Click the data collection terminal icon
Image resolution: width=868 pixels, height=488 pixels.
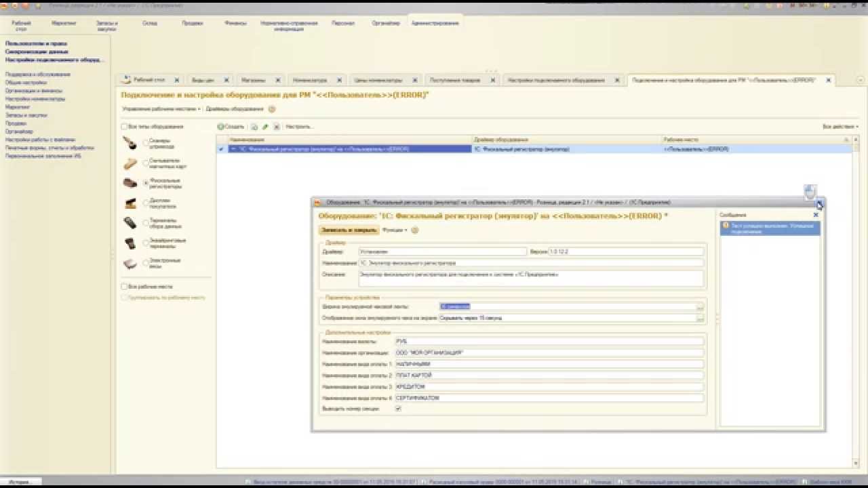pyautogui.click(x=130, y=223)
